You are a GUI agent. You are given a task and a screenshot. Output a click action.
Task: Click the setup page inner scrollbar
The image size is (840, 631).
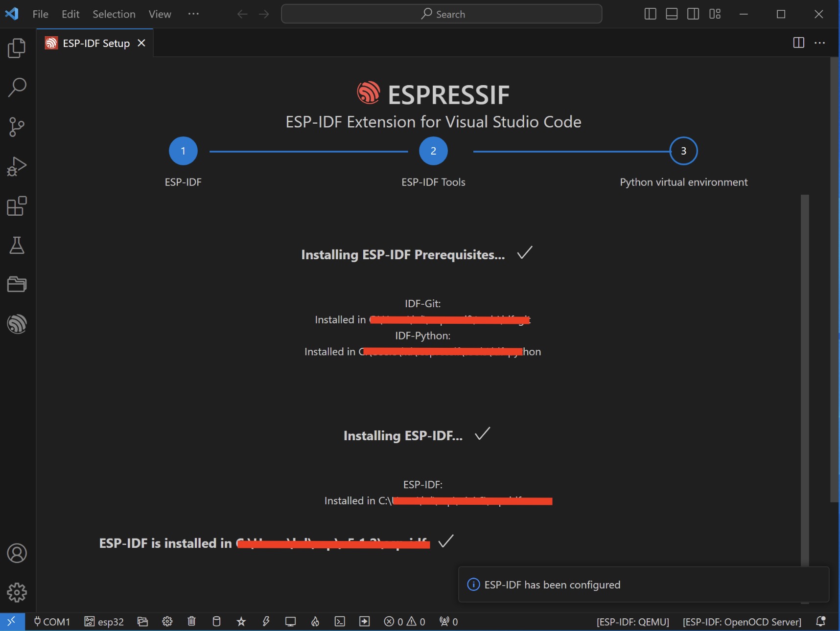pyautogui.click(x=805, y=380)
